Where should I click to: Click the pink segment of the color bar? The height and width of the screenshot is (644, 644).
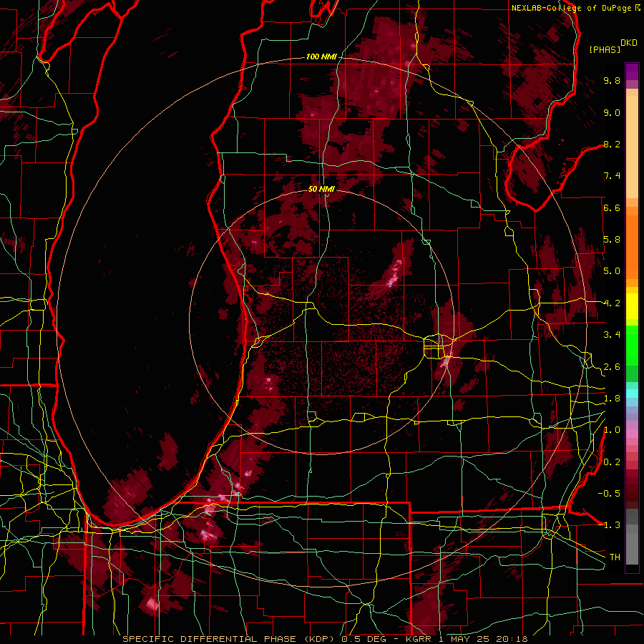click(x=632, y=434)
